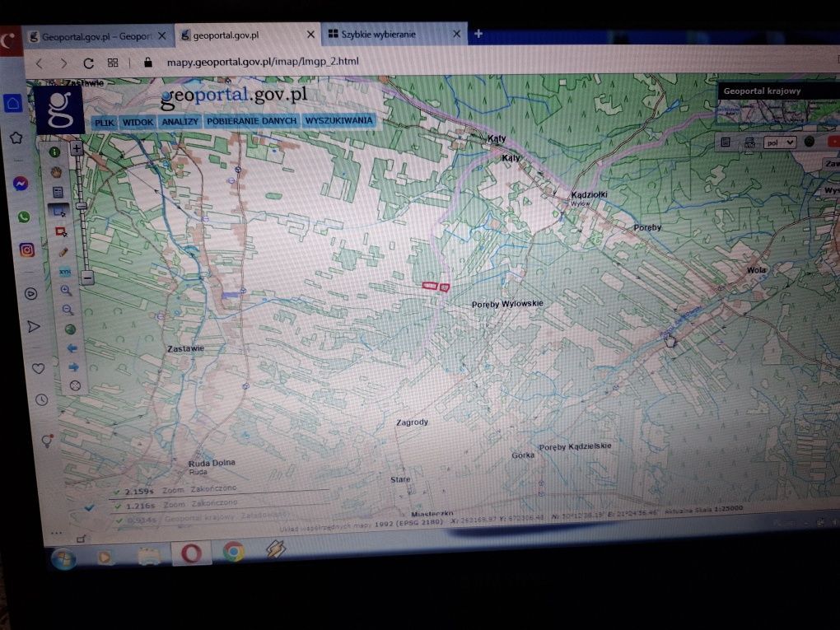Open WhatsApp in Opera sidebar
The height and width of the screenshot is (630, 840).
(24, 217)
